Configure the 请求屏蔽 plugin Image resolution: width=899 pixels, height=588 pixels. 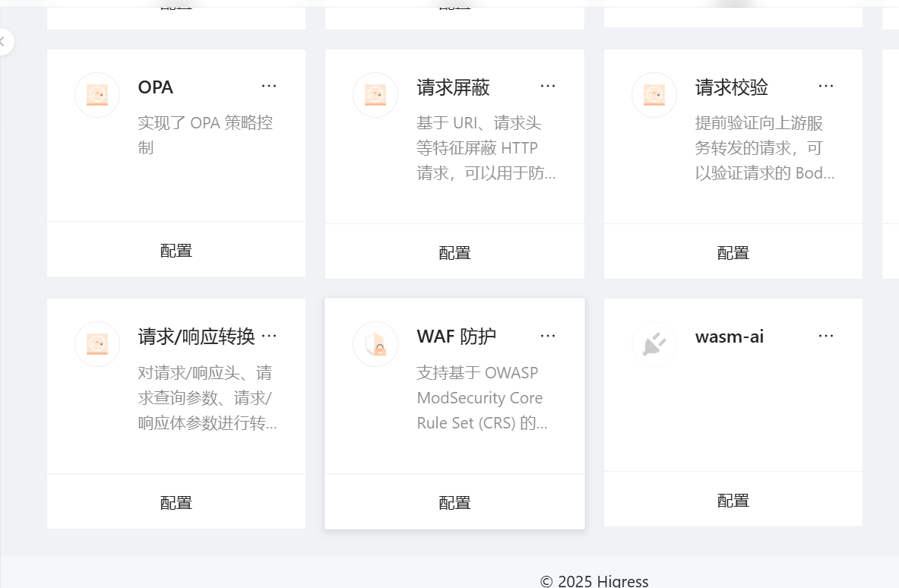click(454, 253)
